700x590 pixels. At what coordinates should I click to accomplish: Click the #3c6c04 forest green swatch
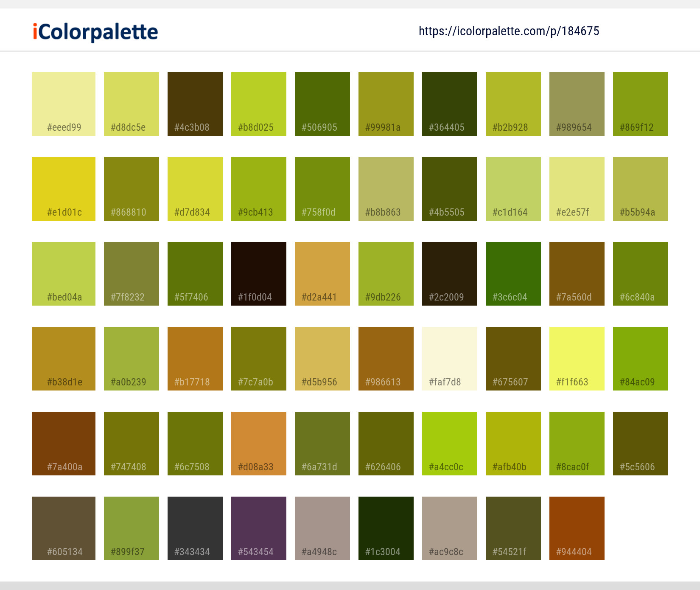(513, 274)
